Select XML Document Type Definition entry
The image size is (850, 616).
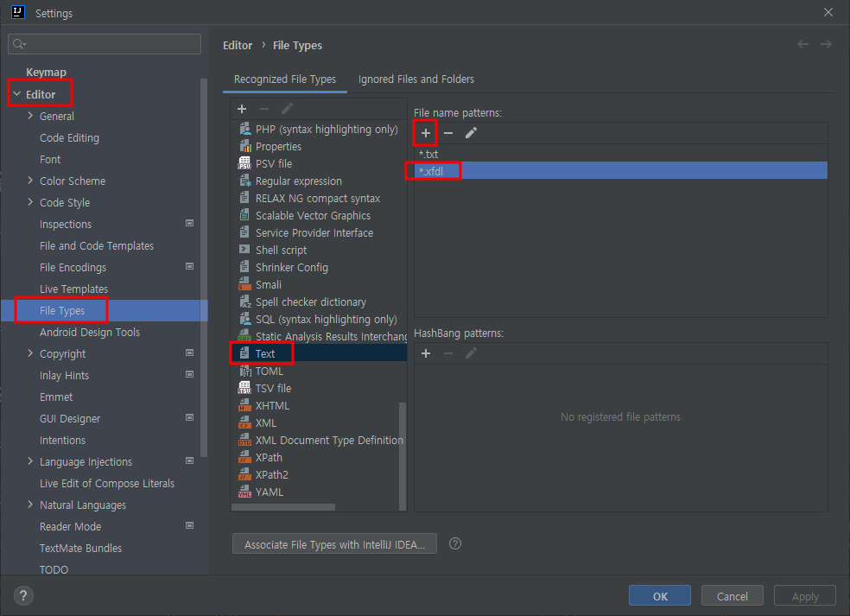pyautogui.click(x=330, y=441)
